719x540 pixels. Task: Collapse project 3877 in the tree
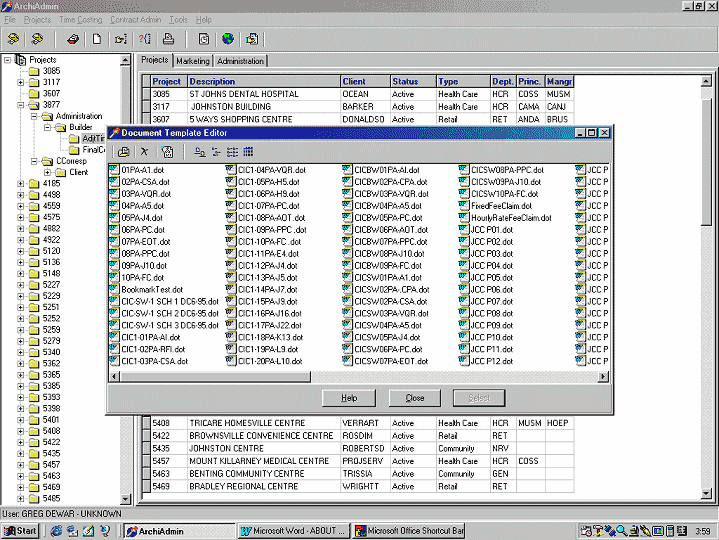point(21,105)
